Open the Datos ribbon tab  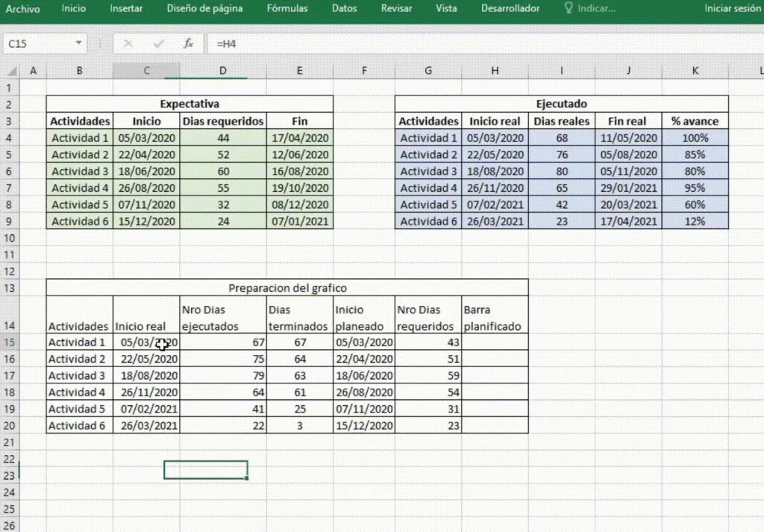(344, 8)
